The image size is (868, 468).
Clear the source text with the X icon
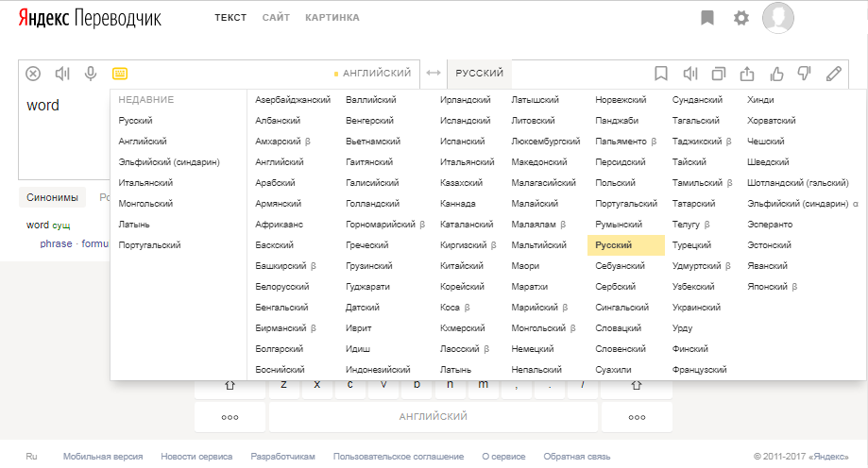pos(33,74)
